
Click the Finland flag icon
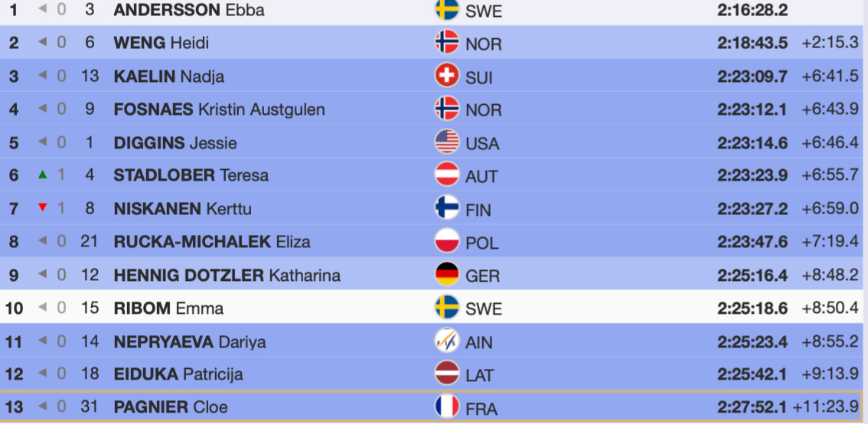[447, 208]
